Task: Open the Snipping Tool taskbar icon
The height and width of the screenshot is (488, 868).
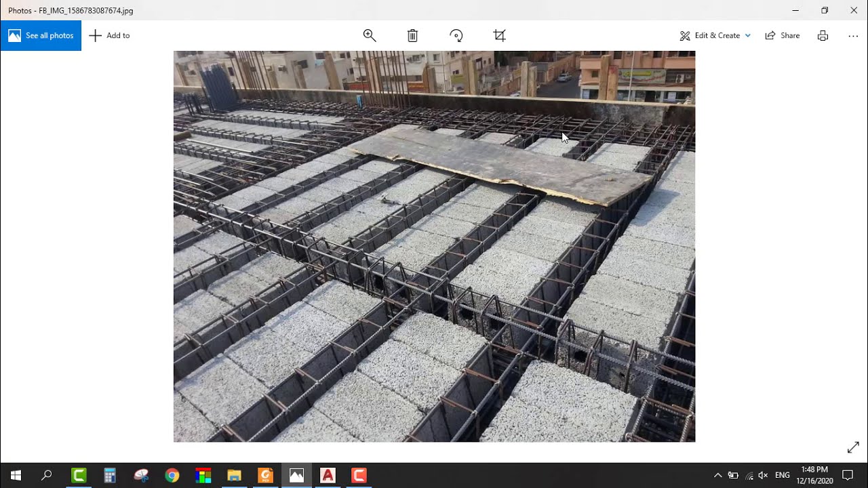Action: click(141, 475)
